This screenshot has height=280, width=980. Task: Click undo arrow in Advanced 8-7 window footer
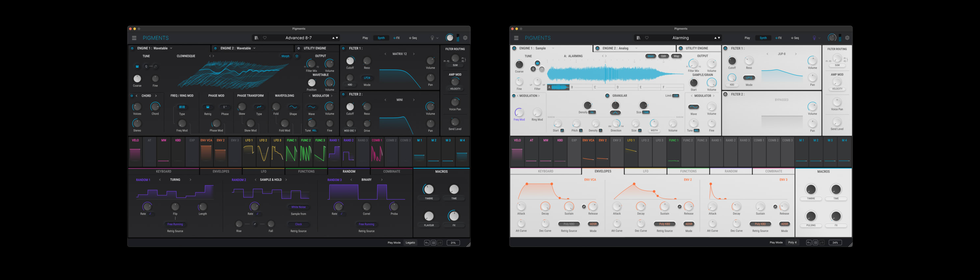pos(427,243)
